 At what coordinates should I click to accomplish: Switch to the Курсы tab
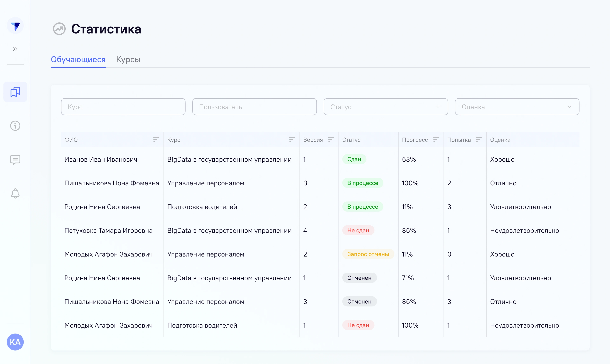pyautogui.click(x=128, y=59)
